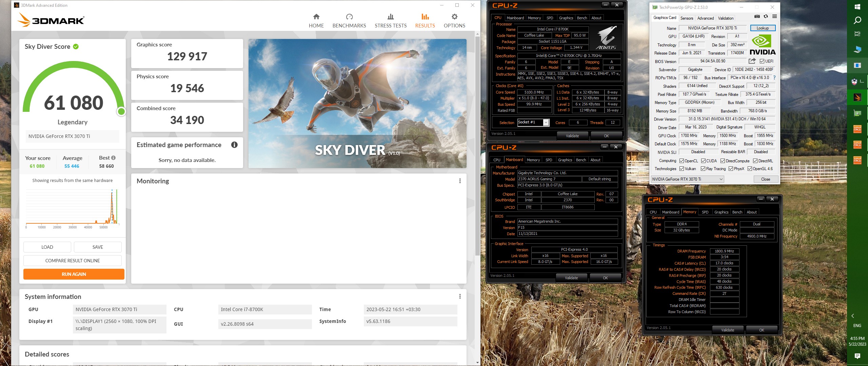Click the GPU-Z graphics card taskbar icon
This screenshot has width=868, height=366.
pos(857,113)
